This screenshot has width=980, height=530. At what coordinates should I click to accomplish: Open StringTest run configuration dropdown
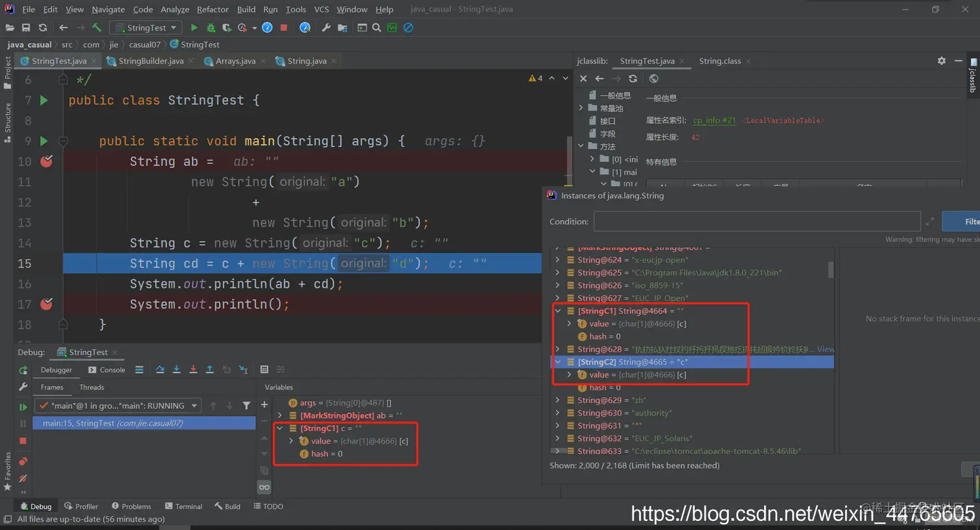click(146, 28)
